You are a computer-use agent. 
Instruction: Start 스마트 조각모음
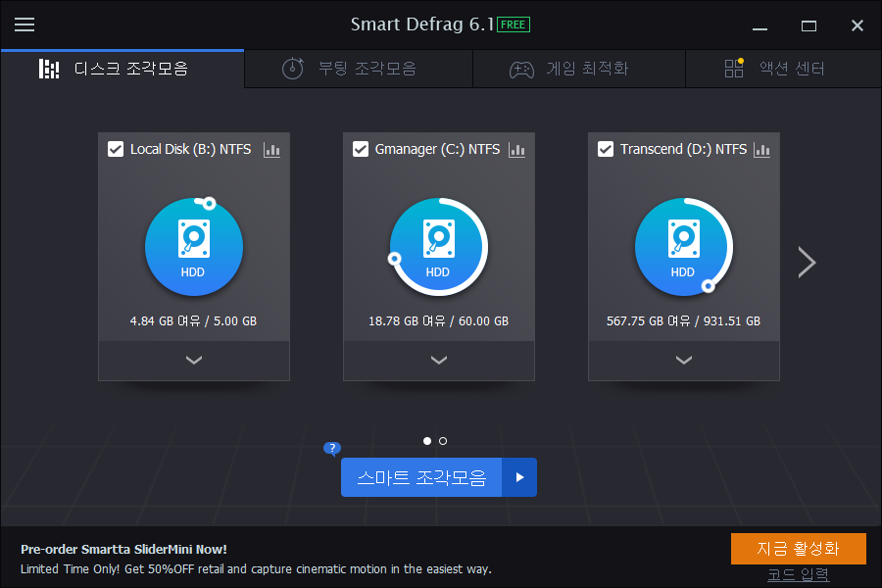[x=421, y=477]
